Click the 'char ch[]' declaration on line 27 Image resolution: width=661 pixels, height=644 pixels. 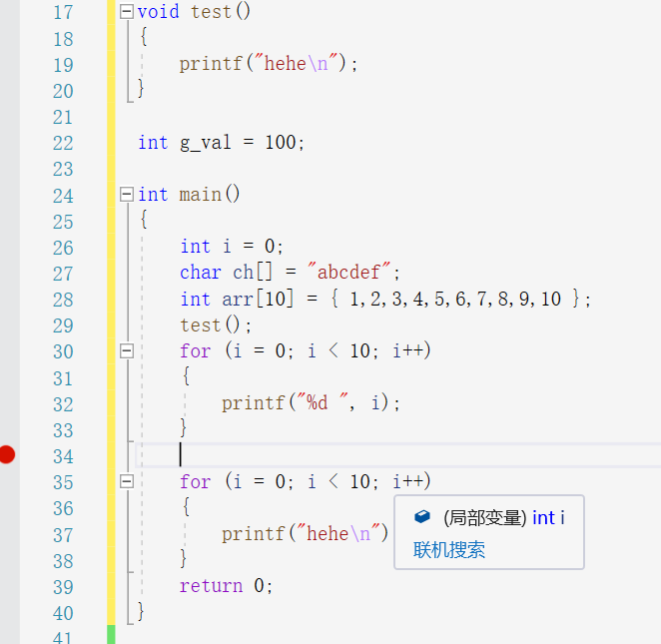[290, 272]
